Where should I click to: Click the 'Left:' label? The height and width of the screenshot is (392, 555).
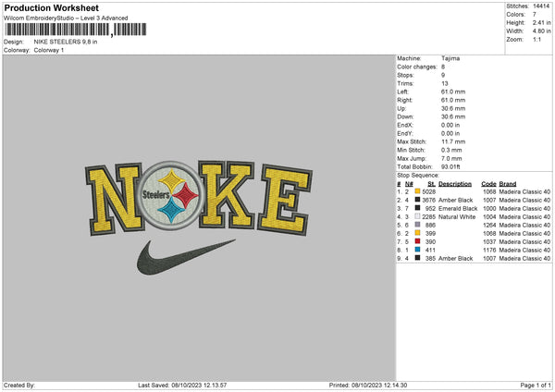click(402, 92)
